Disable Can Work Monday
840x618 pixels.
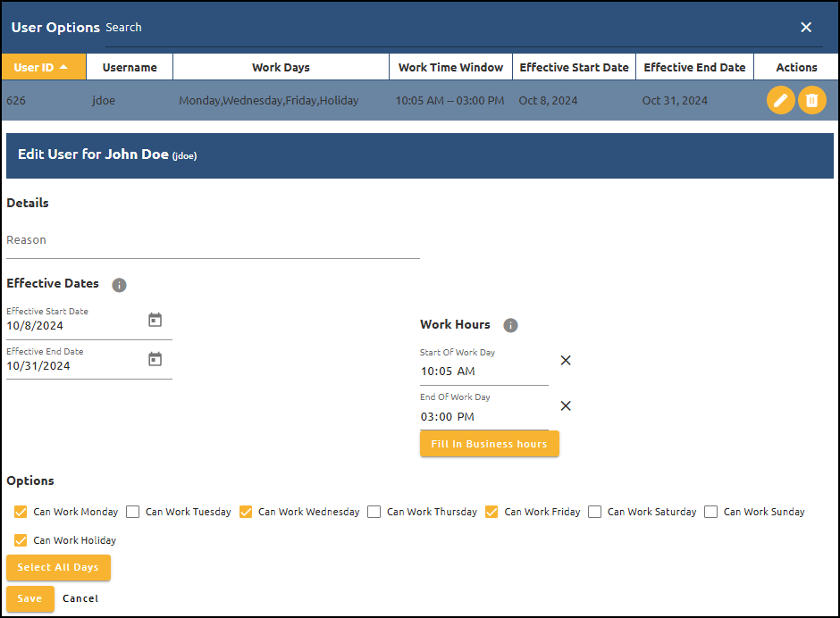pyautogui.click(x=20, y=512)
